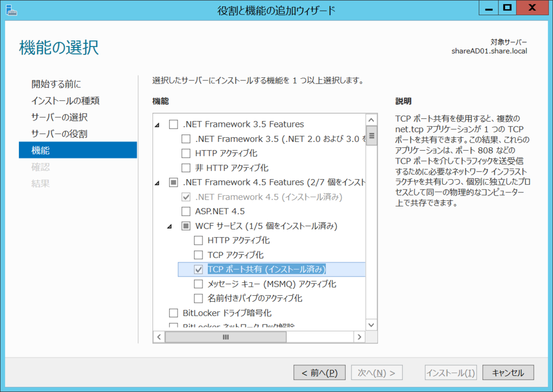This screenshot has height=392, width=553.
Task: Check BitLocker ドライブ暗号化 feature
Action: point(174,312)
